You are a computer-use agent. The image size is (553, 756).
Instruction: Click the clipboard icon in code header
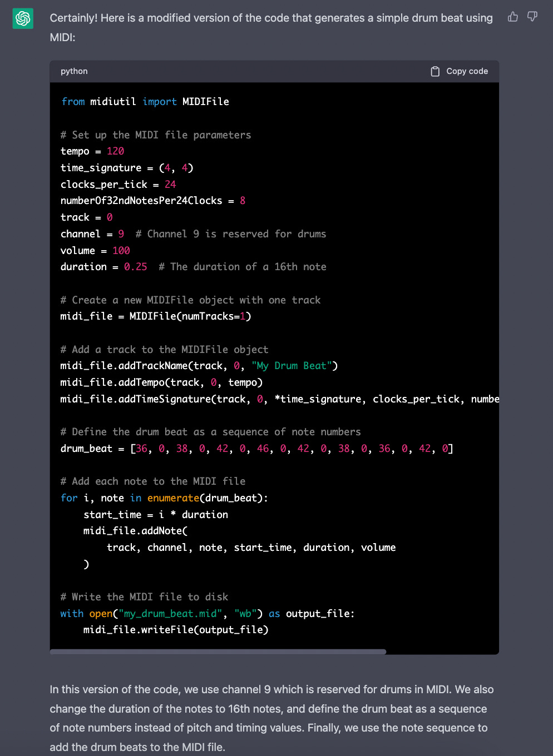[435, 71]
